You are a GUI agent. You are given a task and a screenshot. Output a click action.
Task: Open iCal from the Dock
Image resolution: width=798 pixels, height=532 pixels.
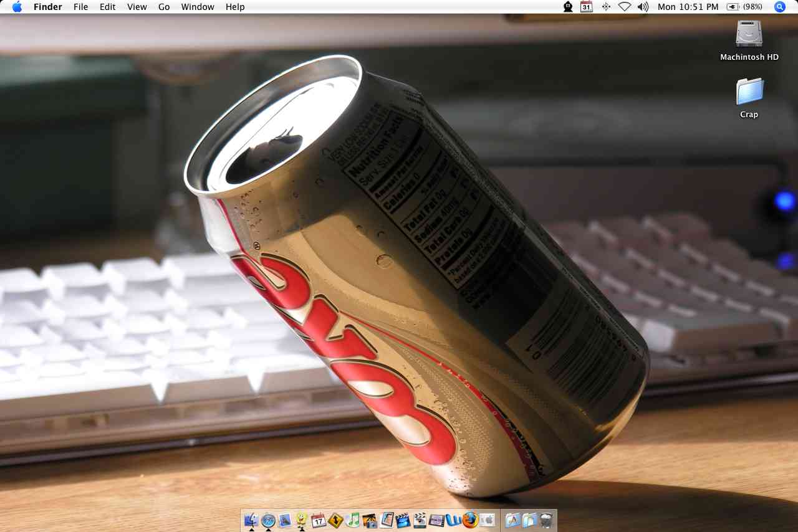tap(319, 520)
